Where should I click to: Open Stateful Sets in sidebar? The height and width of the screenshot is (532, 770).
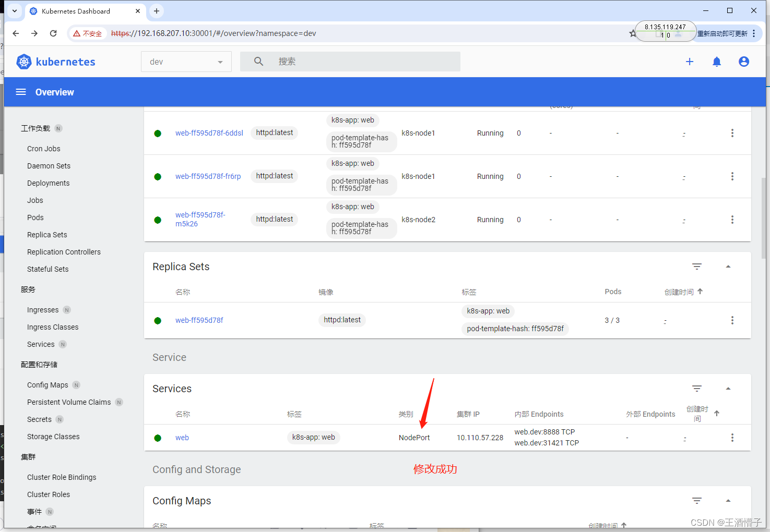click(x=48, y=269)
